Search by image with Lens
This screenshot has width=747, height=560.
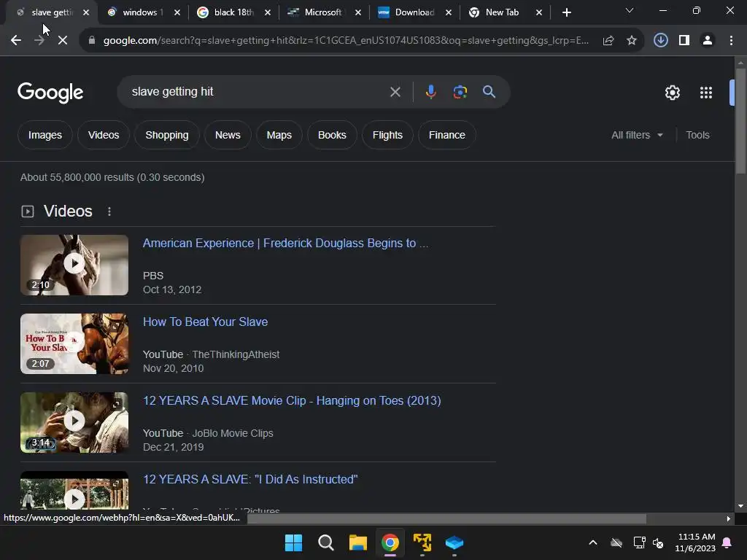pyautogui.click(x=460, y=92)
